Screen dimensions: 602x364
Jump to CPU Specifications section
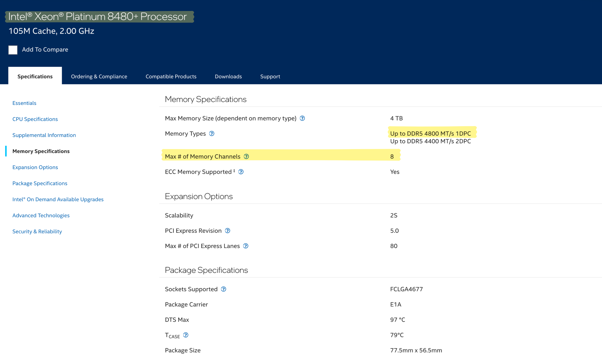[x=35, y=119]
